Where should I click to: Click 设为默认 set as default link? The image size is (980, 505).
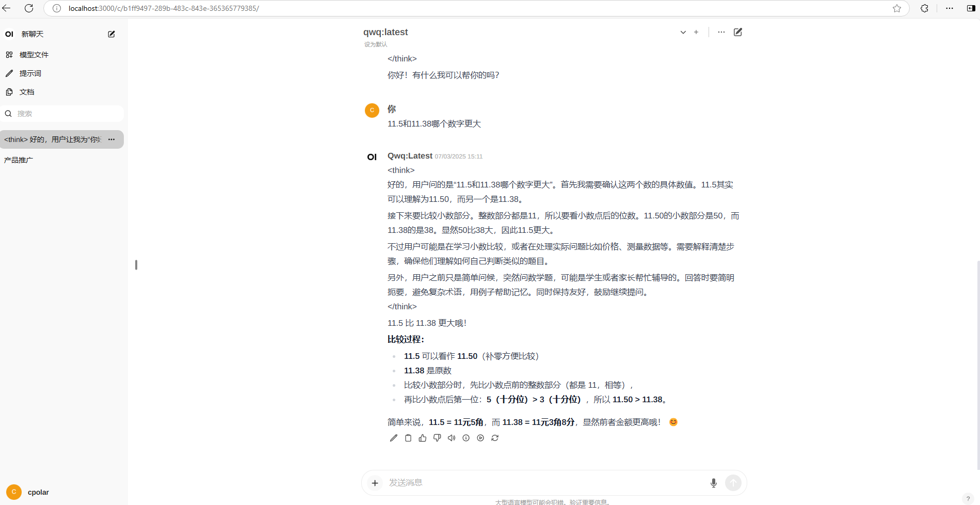pos(376,44)
